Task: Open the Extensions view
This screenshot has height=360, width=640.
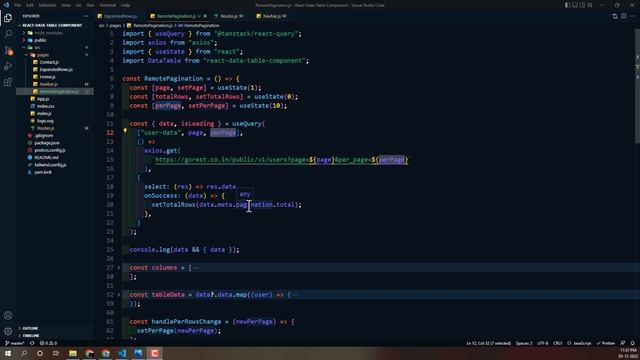Action: click(x=8, y=82)
